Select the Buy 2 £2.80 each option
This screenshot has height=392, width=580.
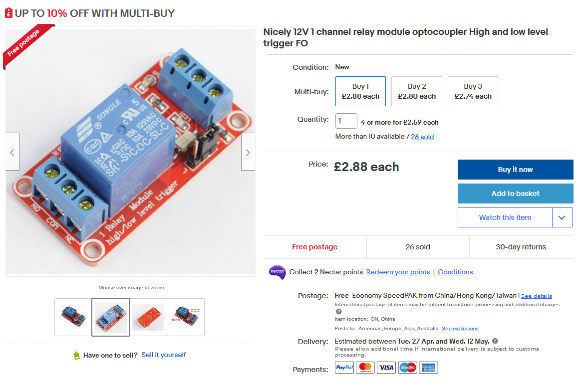coord(417,91)
